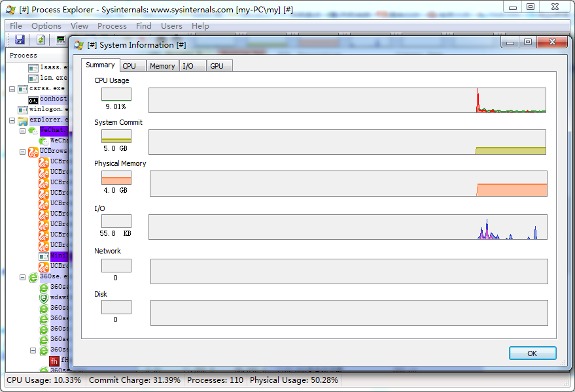
Task: Collapse the WeChat process tree node
Action: 22,131
